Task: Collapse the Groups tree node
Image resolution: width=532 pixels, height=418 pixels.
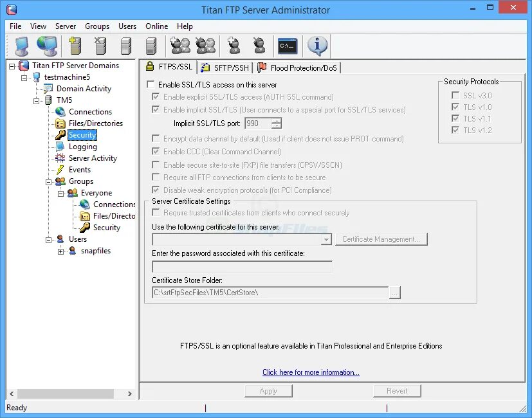Action: 48,182
